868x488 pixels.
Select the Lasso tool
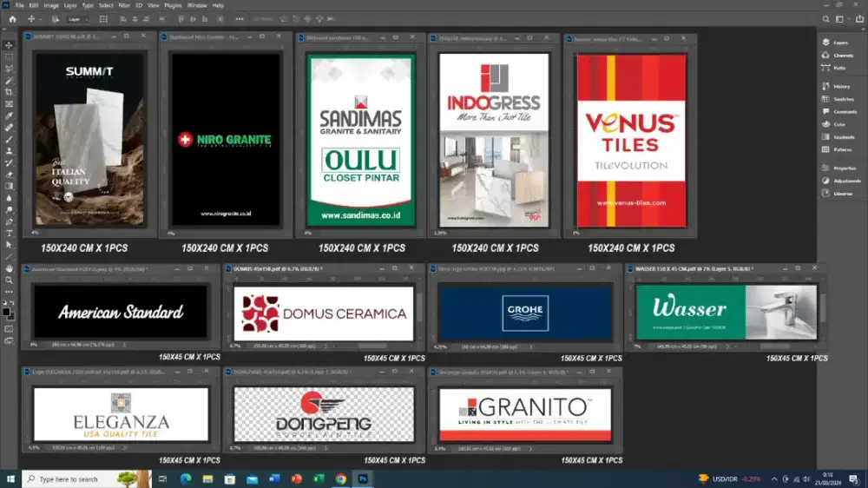coord(9,69)
